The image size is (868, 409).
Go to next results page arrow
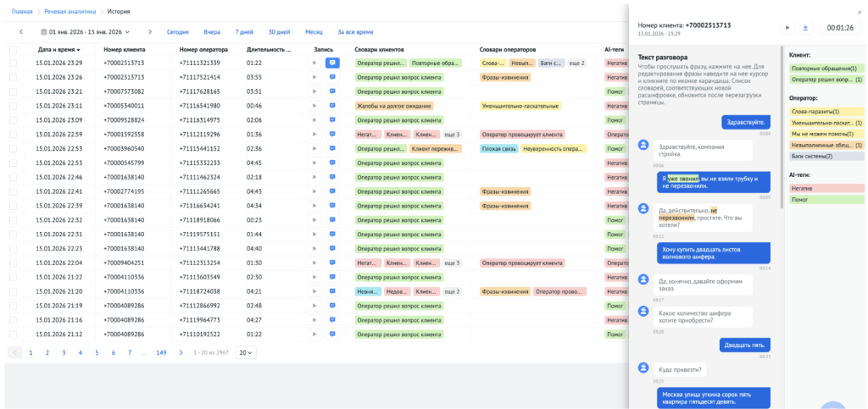click(x=181, y=352)
